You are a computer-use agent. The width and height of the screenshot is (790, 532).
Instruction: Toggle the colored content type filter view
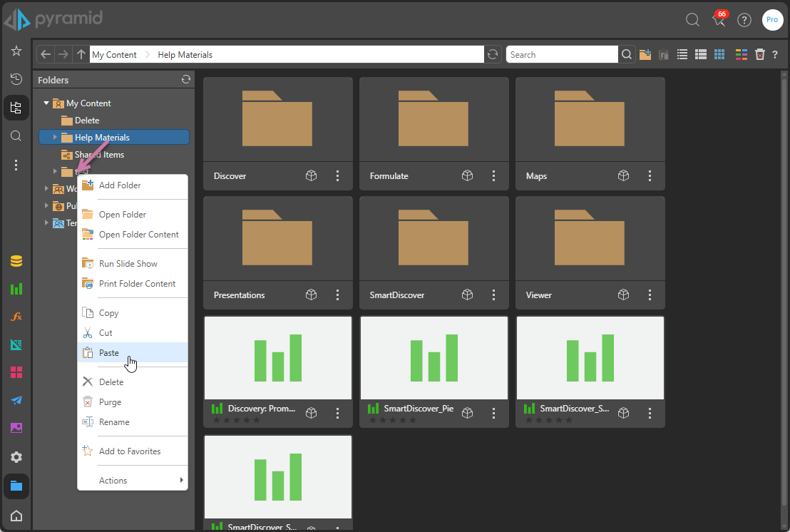(742, 54)
